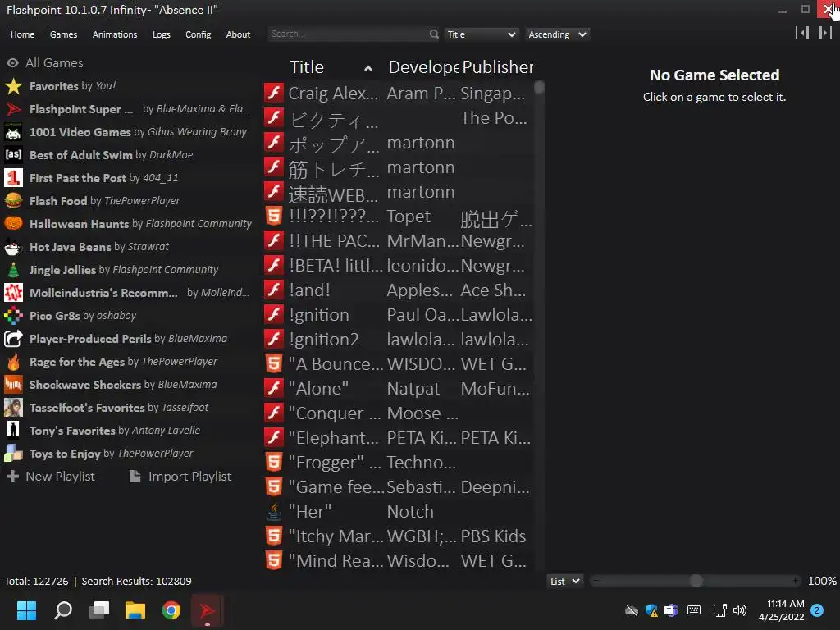Sort by the Publisher column header

click(498, 67)
